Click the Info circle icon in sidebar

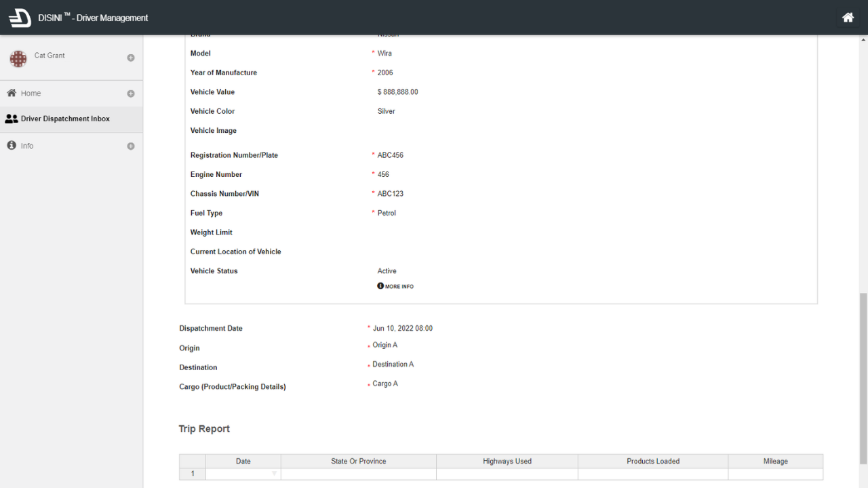pos(12,146)
